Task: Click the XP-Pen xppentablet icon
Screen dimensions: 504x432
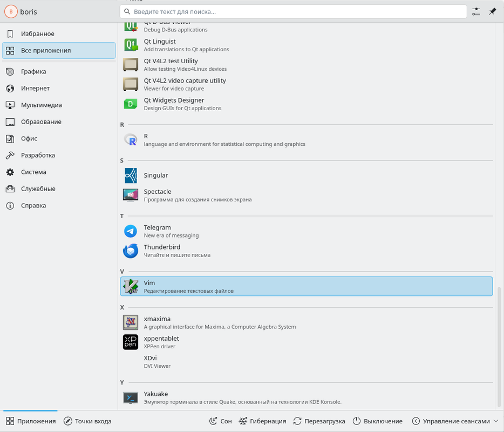Action: tap(131, 342)
